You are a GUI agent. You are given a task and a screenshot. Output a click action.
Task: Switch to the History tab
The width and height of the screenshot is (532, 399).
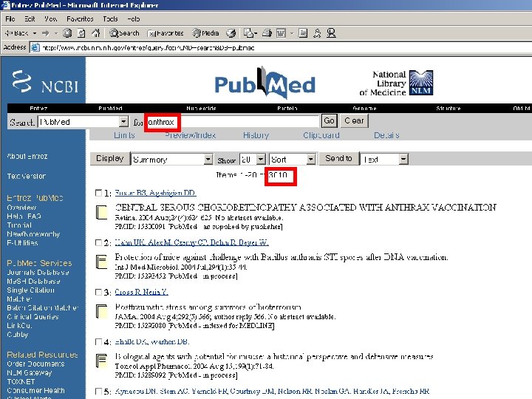coord(256,135)
